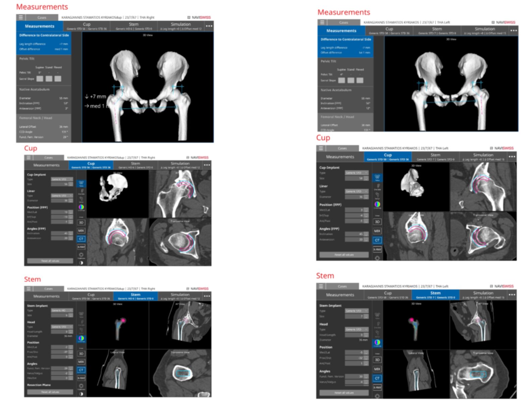Toggle CT view mode in THA Left Cup panel

377,240
